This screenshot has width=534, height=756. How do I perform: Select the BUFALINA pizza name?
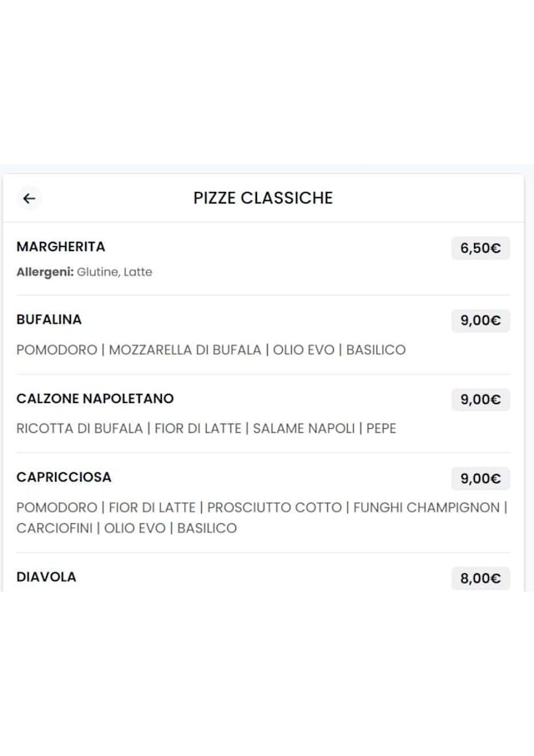click(49, 320)
